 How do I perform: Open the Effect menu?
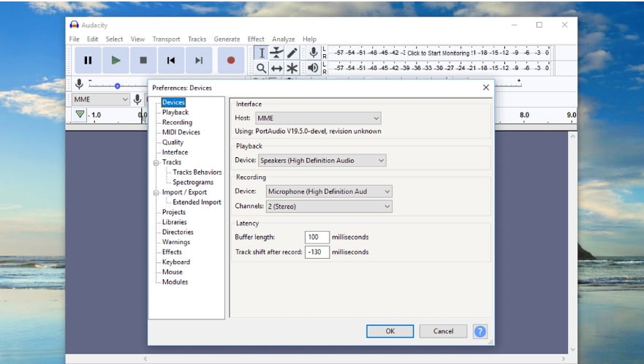(256, 39)
